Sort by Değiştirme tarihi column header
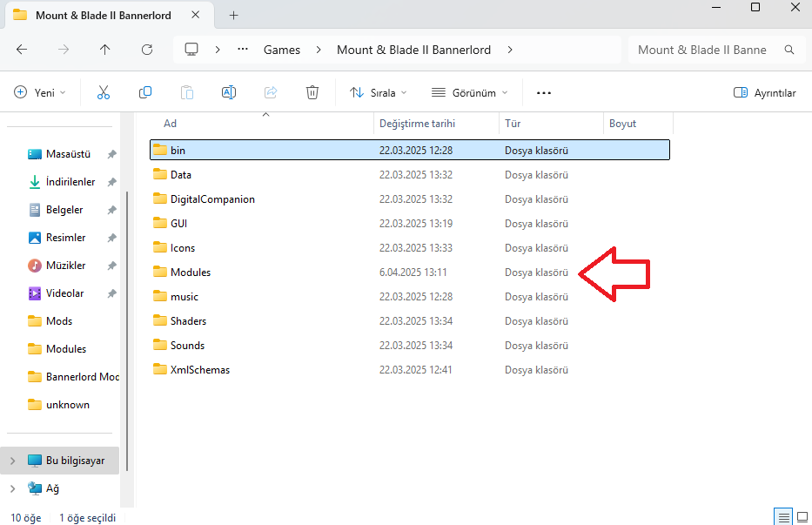 [x=436, y=124]
